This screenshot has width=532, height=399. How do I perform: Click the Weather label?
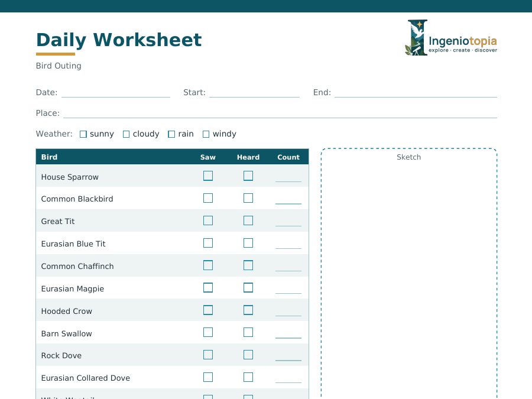[54, 134]
